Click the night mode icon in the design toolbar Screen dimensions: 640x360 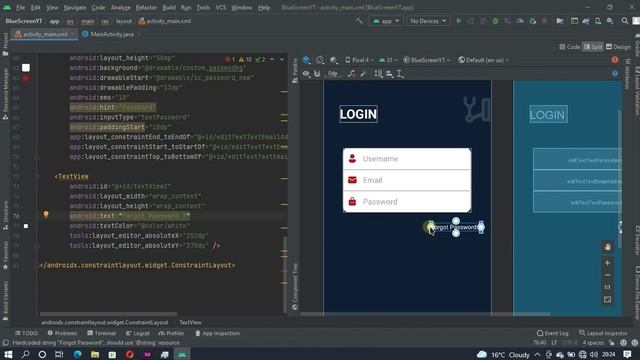click(333, 60)
